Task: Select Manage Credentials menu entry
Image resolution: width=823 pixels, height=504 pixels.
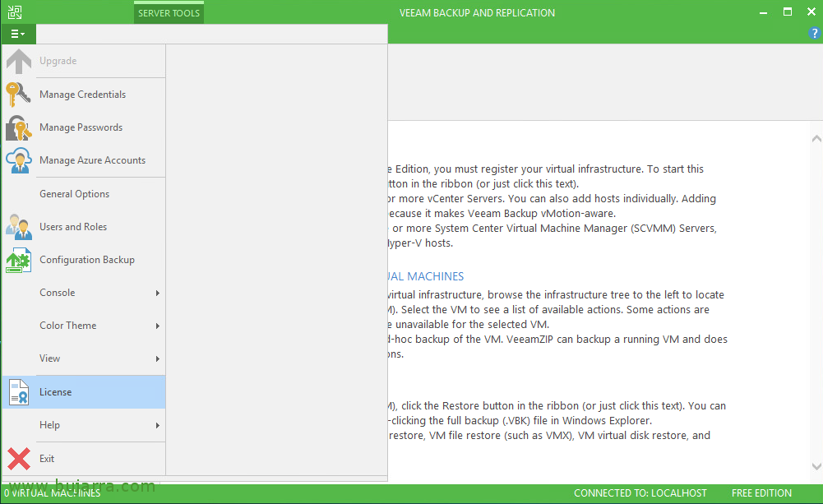Action: coord(84,95)
